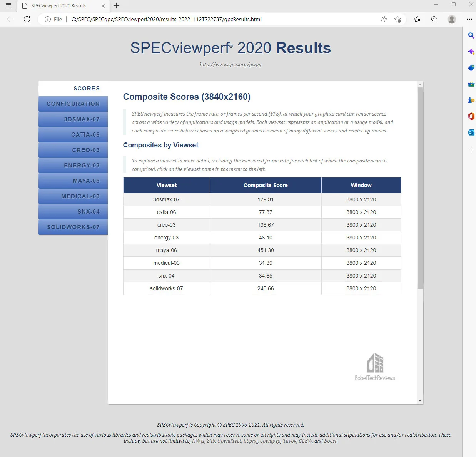Click the scrollbar up arrow in results panel
This screenshot has height=457, width=476.
tap(420, 84)
